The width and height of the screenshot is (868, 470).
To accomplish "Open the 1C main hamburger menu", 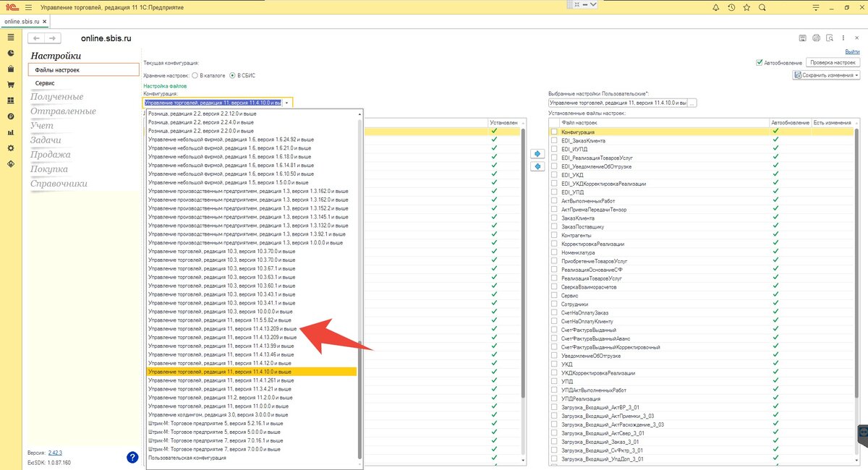I will coord(27,7).
